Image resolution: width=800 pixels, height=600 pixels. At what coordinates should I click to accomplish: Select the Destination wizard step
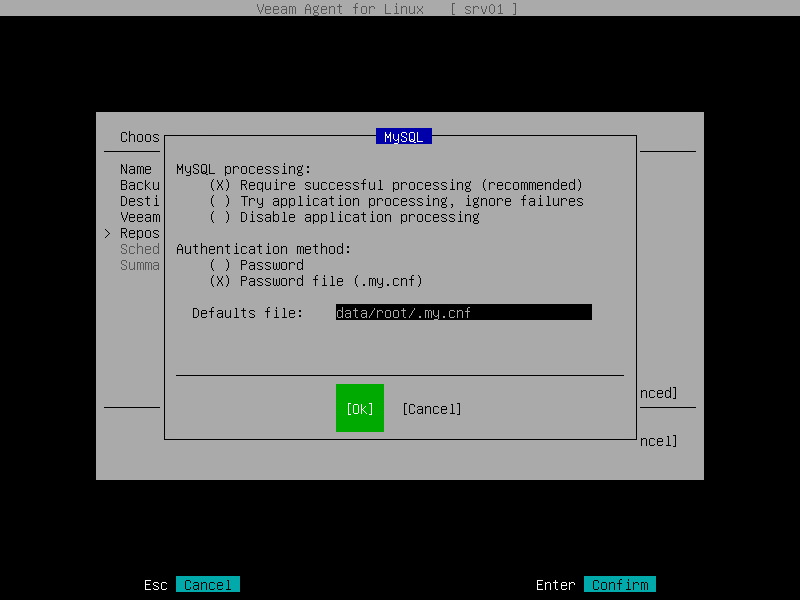coord(139,201)
